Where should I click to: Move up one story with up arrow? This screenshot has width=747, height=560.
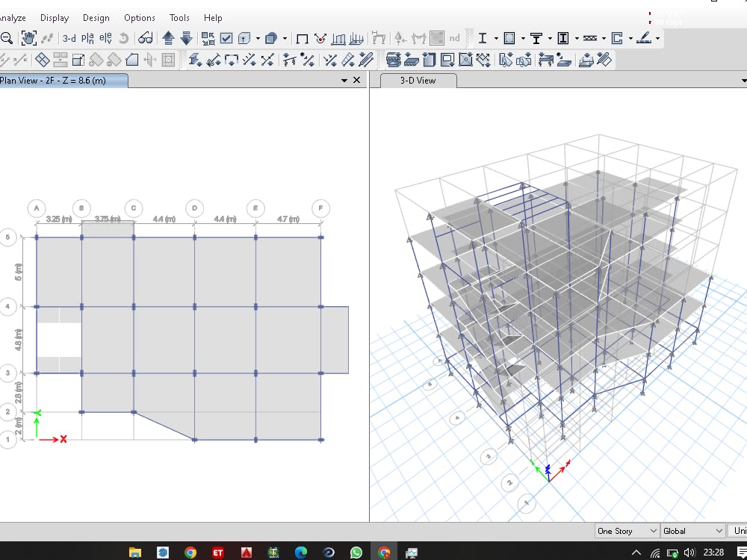click(168, 38)
